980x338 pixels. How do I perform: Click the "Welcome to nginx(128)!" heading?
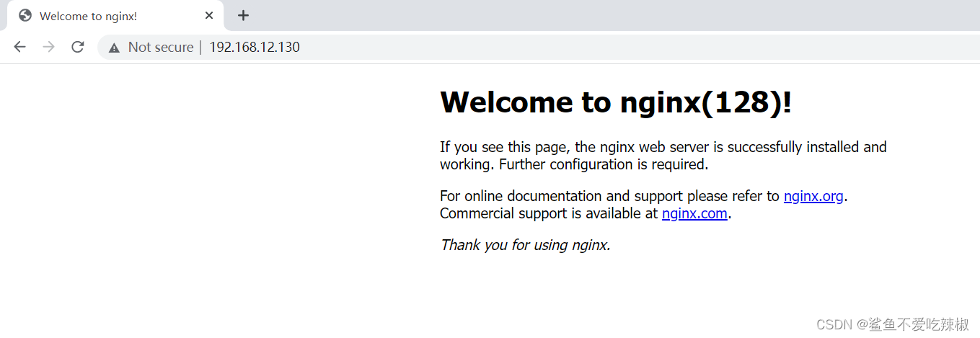[x=615, y=102]
